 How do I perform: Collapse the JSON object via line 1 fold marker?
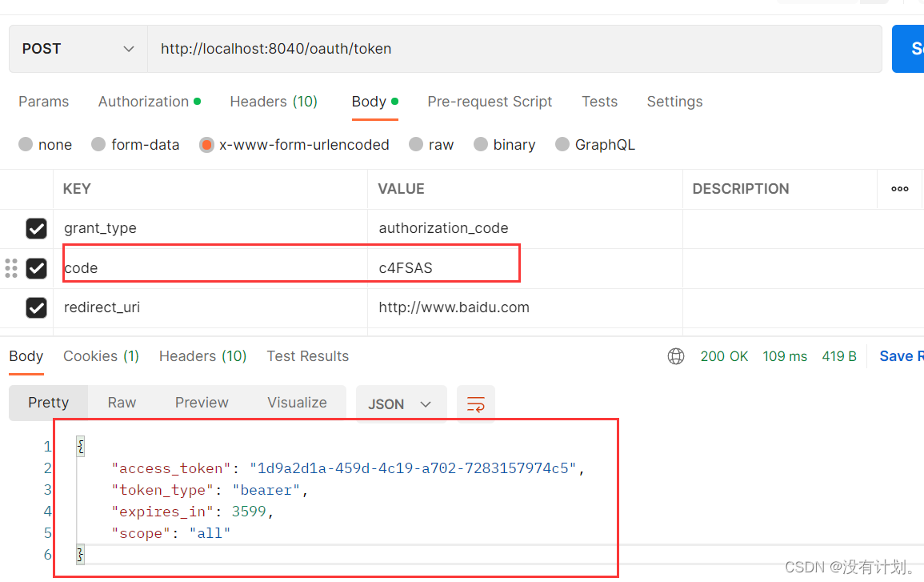[80, 446]
